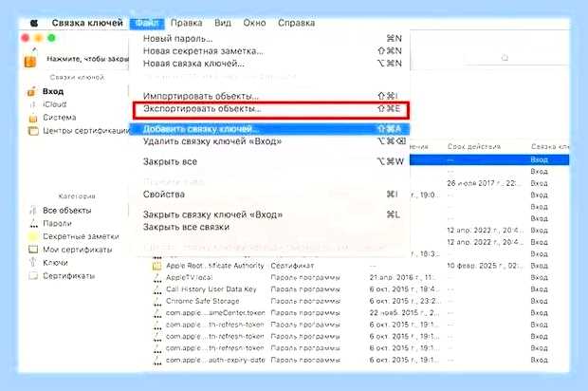
Task: Open the Справка menu
Action: pyautogui.click(x=296, y=23)
